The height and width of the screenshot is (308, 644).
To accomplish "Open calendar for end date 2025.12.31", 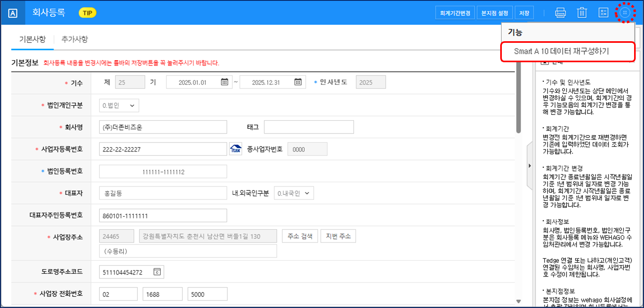I will [298, 82].
